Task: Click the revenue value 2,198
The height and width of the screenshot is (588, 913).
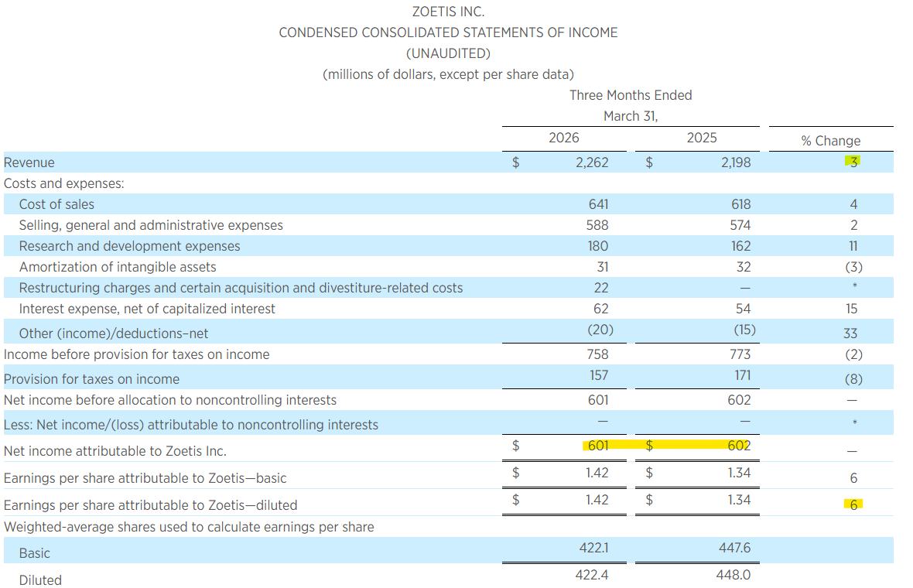Action: [x=736, y=163]
